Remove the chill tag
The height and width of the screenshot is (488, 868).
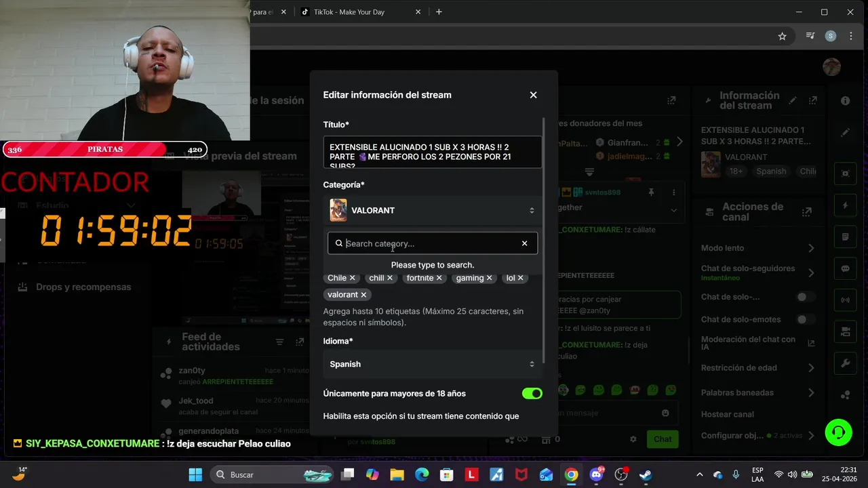pos(390,278)
